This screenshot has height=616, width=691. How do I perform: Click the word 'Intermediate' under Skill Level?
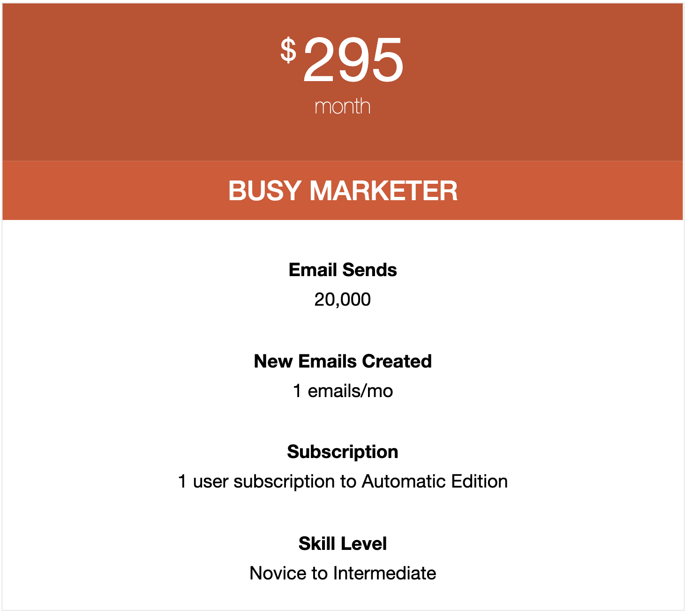(385, 573)
